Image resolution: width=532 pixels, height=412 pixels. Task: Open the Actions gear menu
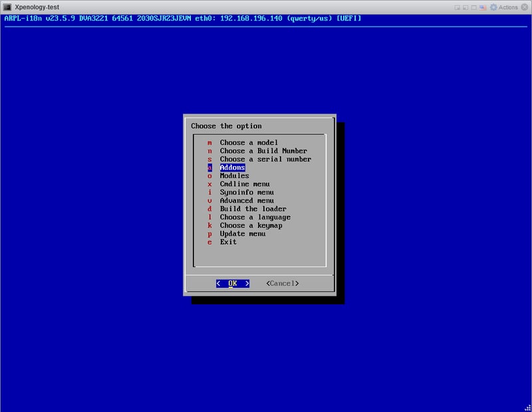(503, 7)
